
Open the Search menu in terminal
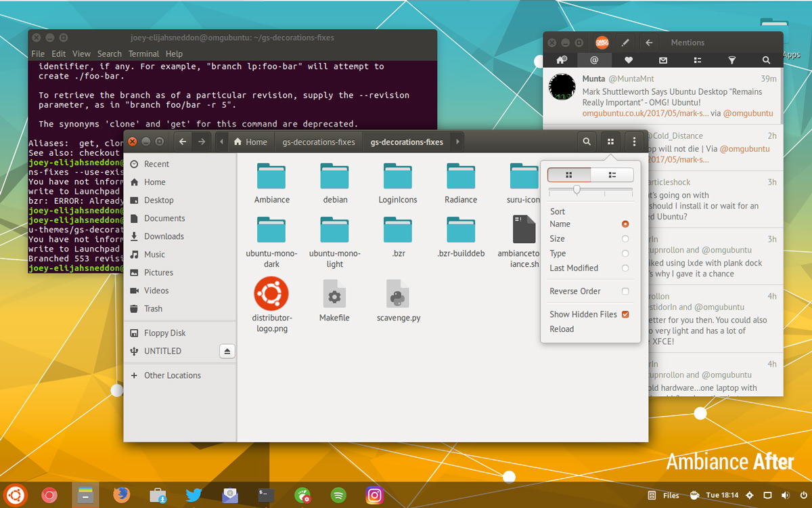109,54
